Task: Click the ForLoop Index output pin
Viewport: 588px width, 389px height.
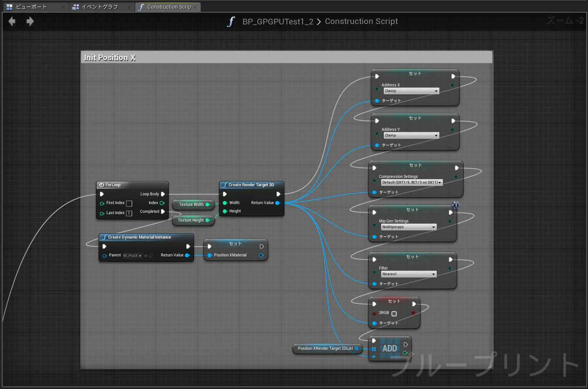Action: point(162,203)
